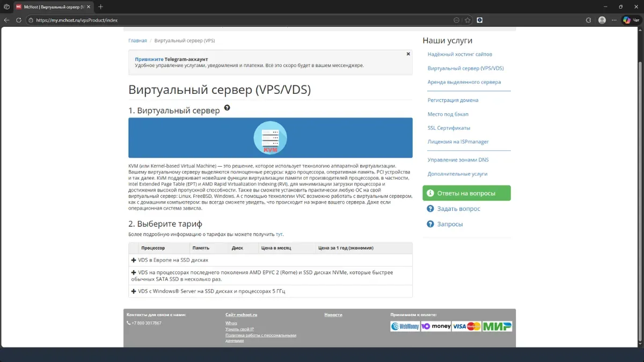Click the 'Запросы' question icon
The height and width of the screenshot is (362, 644).
coord(430,224)
